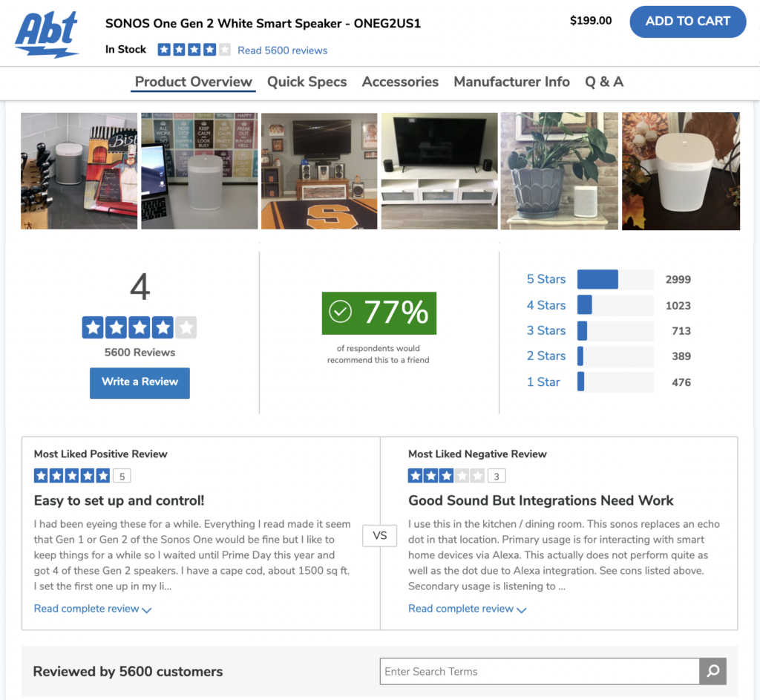Viewport: 760px width, 700px height.
Task: Switch to Product Overview tab
Action: [x=194, y=82]
